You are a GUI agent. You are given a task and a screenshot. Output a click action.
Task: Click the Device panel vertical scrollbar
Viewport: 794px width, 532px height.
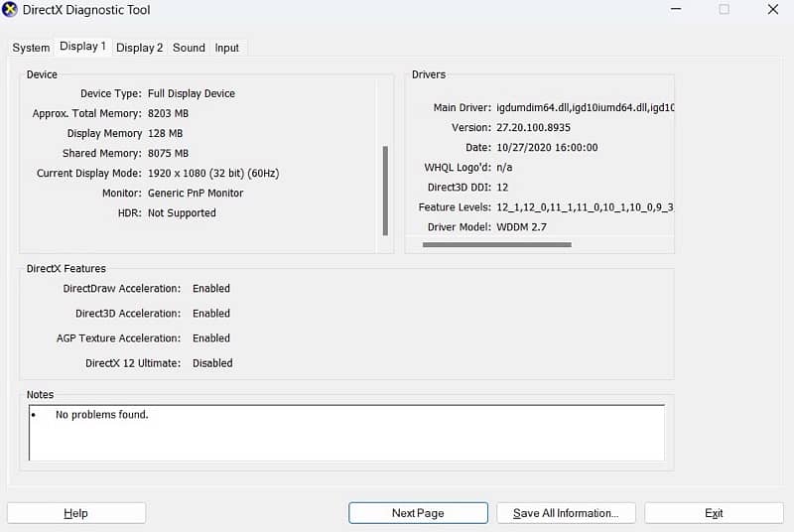385,189
